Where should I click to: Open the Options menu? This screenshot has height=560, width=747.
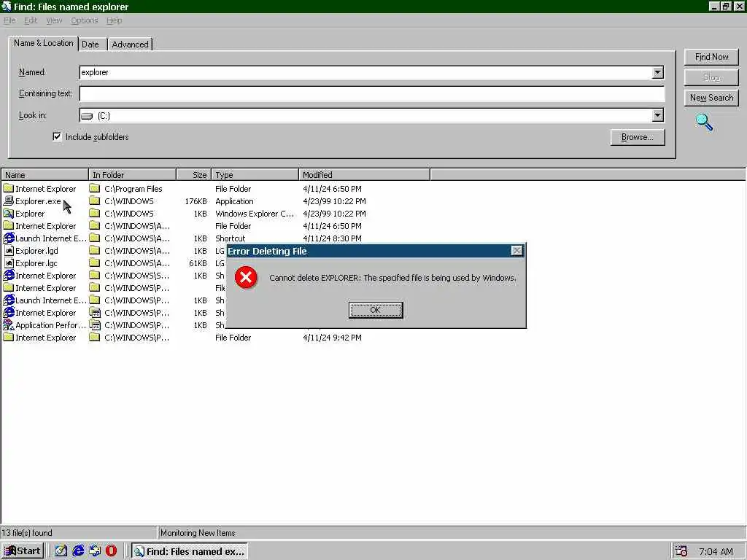point(85,20)
